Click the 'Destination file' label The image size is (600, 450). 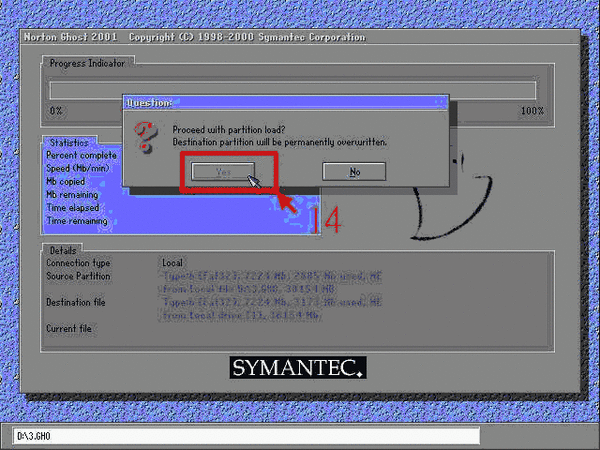tap(76, 302)
